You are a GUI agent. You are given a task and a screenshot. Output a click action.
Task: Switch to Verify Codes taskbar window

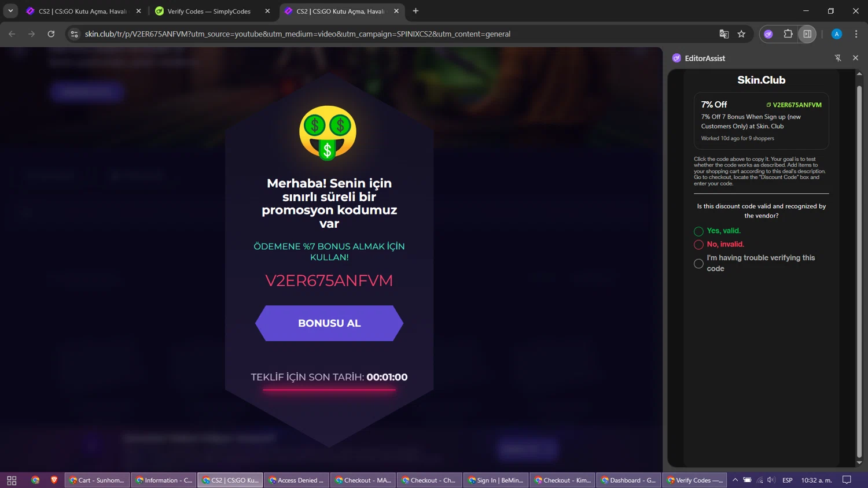point(694,480)
